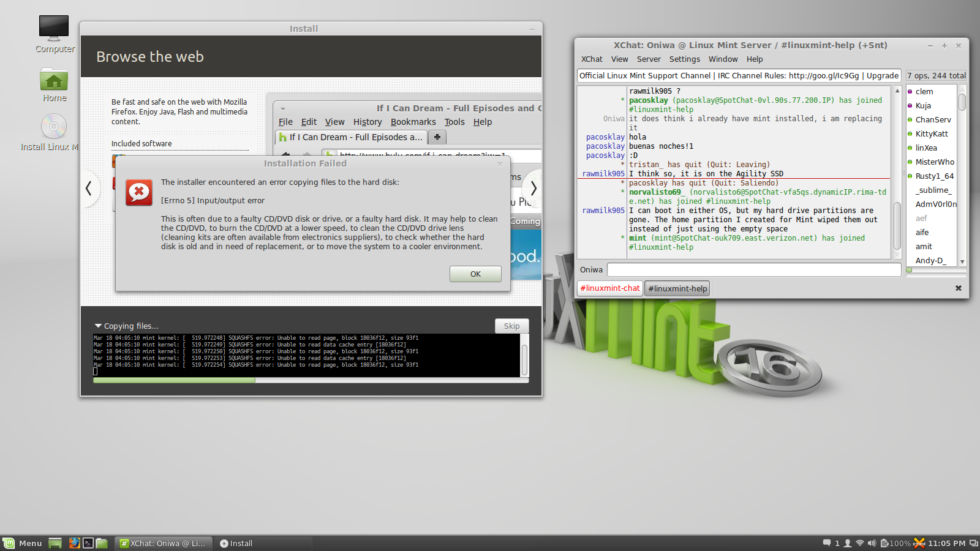Open the Wi-Fi network tray icon
Screen dimensions: 980x551
pos(860,543)
